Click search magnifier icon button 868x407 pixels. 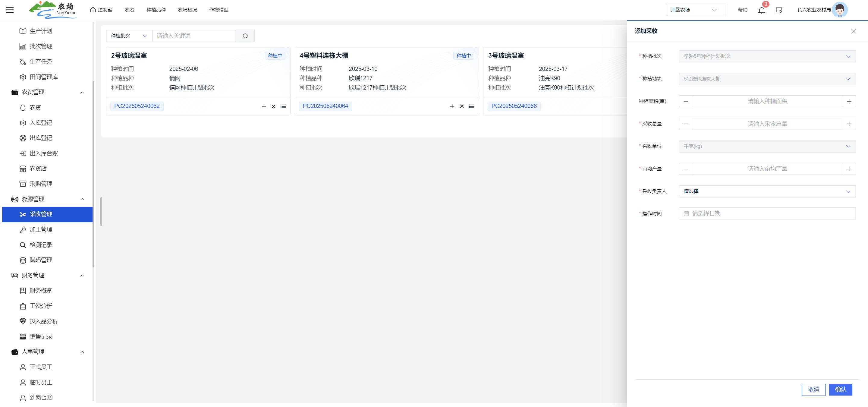tap(245, 36)
